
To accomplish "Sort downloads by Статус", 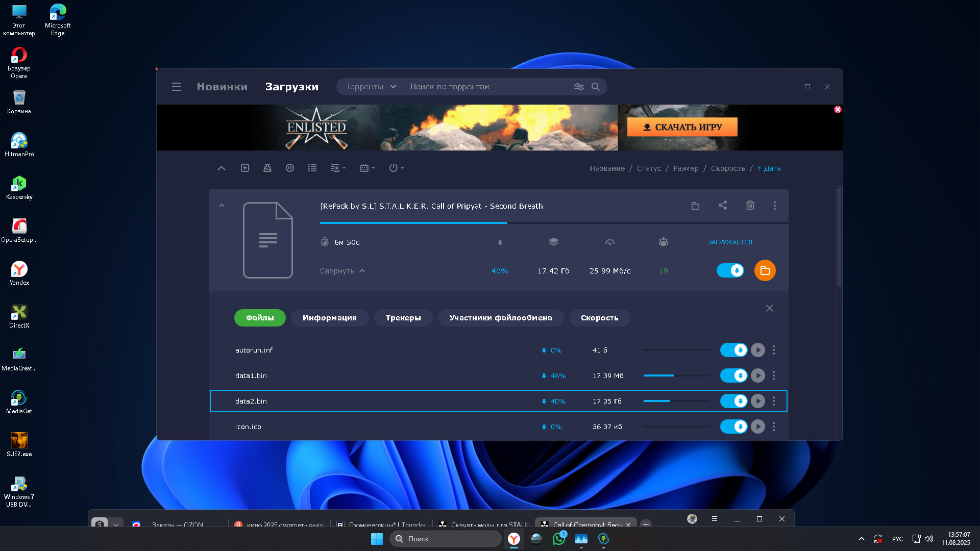I will click(x=649, y=168).
